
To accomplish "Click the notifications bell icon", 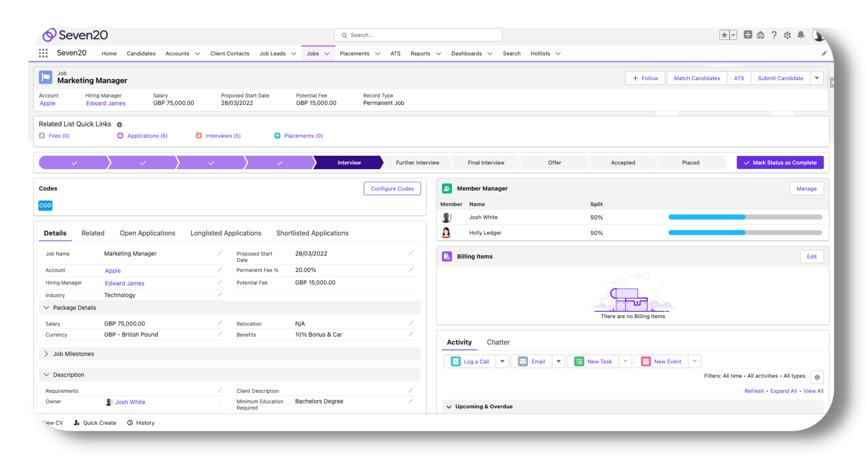I will click(801, 35).
